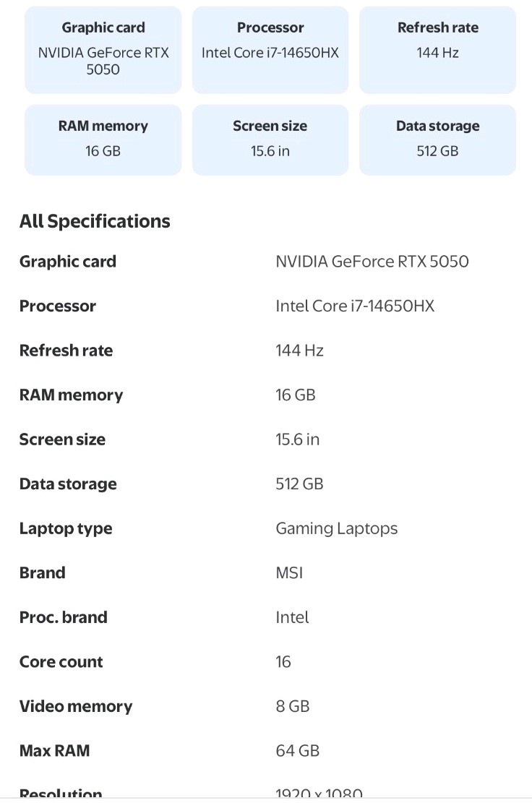532x803 pixels.
Task: Select the Processor summary tile
Action: [x=270, y=50]
